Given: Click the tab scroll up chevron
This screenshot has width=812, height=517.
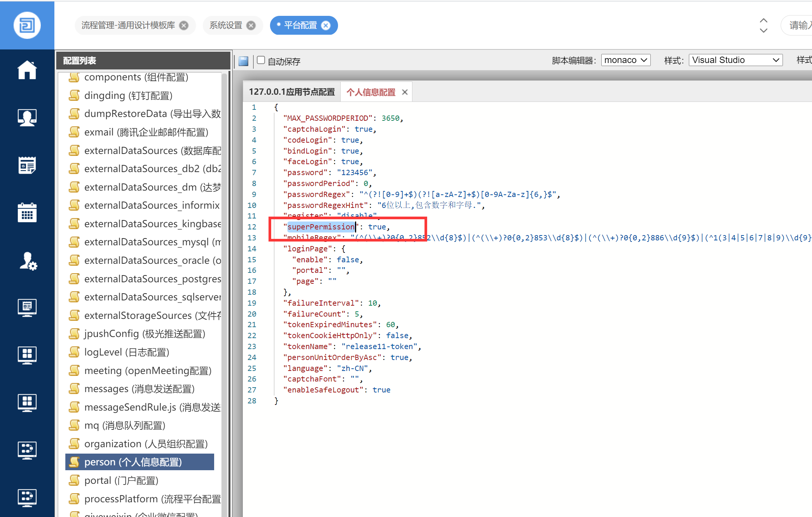Looking at the screenshot, I should [x=763, y=20].
